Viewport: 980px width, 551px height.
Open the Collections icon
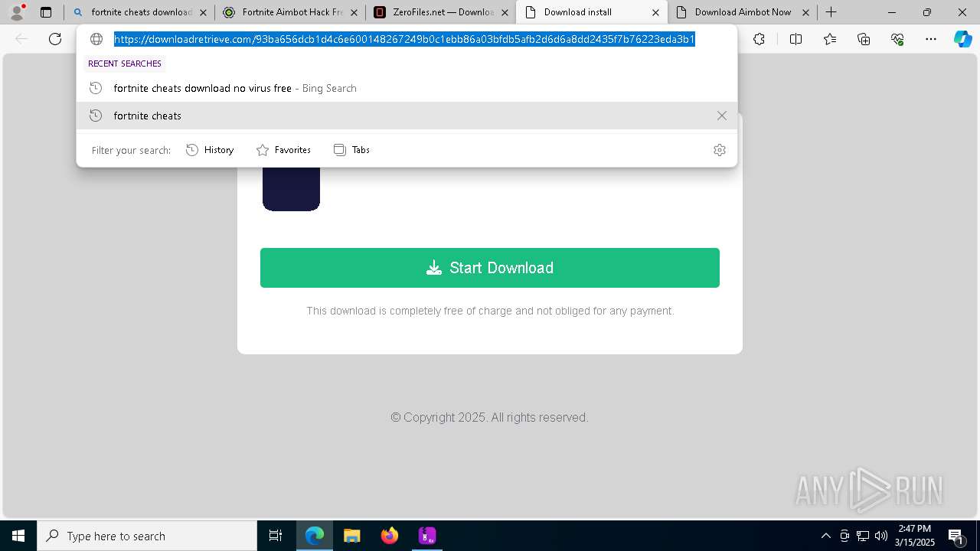click(864, 39)
